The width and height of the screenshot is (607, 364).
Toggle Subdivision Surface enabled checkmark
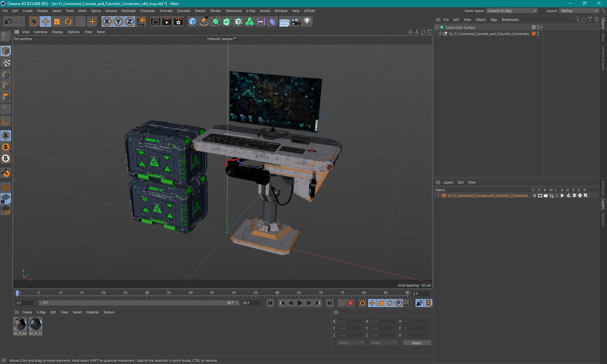541,27
